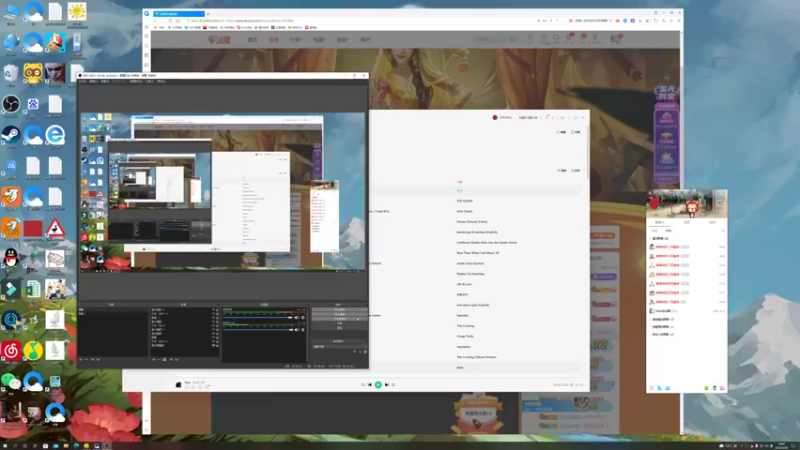This screenshot has width=800, height=450.
Task: Open OBS scene transition dropdown
Action: [x=339, y=346]
